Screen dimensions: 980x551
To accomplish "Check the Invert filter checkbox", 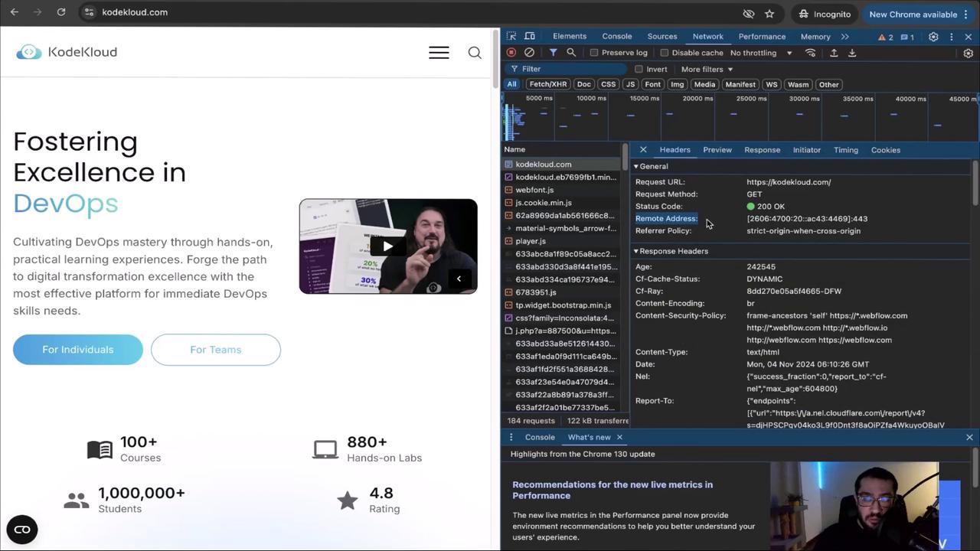I will pyautogui.click(x=639, y=69).
